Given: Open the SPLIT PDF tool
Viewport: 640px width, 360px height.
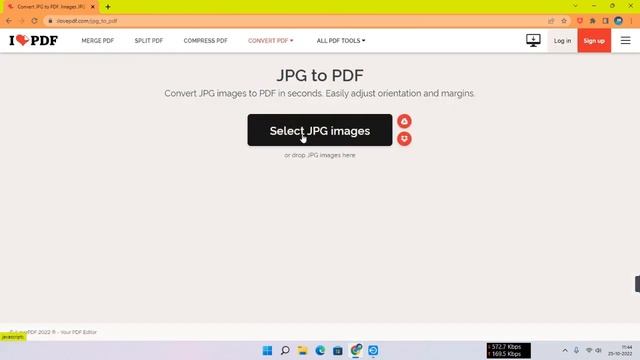Looking at the screenshot, I should click(149, 41).
